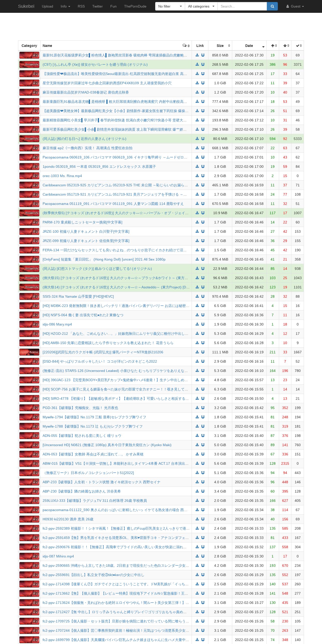Open magnet link for JRZE-100 row
This screenshot has height=644, width=322.
click(x=203, y=231)
